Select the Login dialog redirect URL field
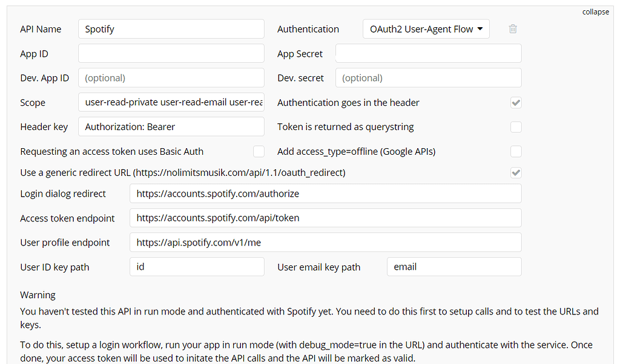The image size is (620, 364). (x=325, y=193)
